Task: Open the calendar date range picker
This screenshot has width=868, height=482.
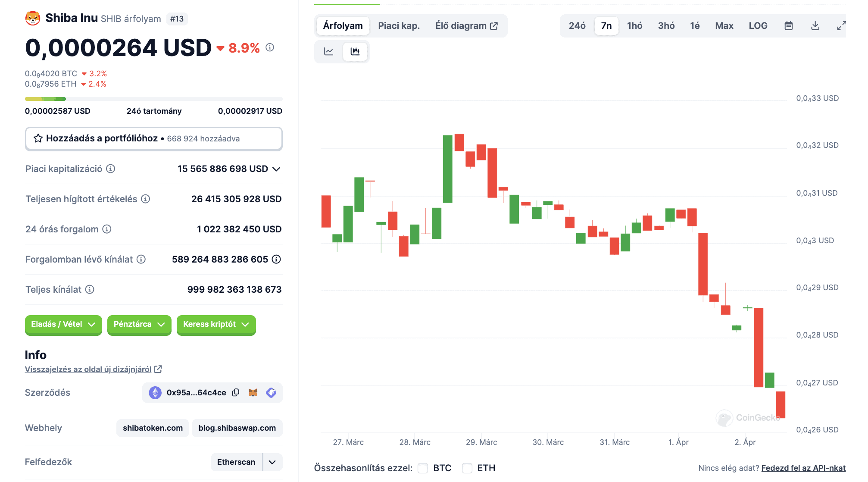Action: 789,26
